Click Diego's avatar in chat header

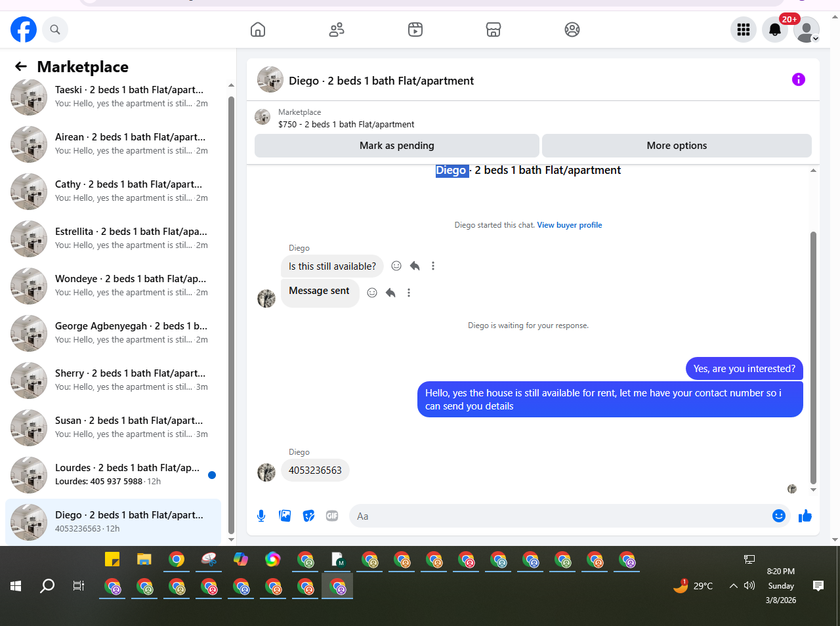[x=270, y=79]
